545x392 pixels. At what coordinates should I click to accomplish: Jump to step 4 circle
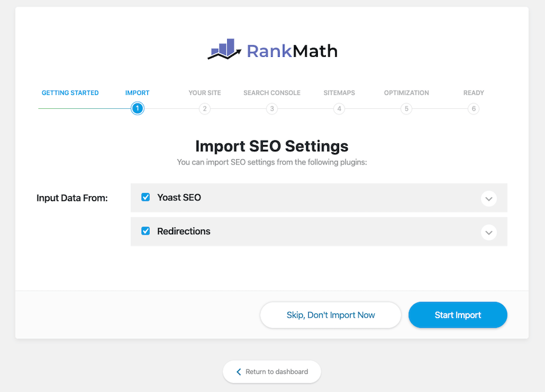[x=339, y=109]
